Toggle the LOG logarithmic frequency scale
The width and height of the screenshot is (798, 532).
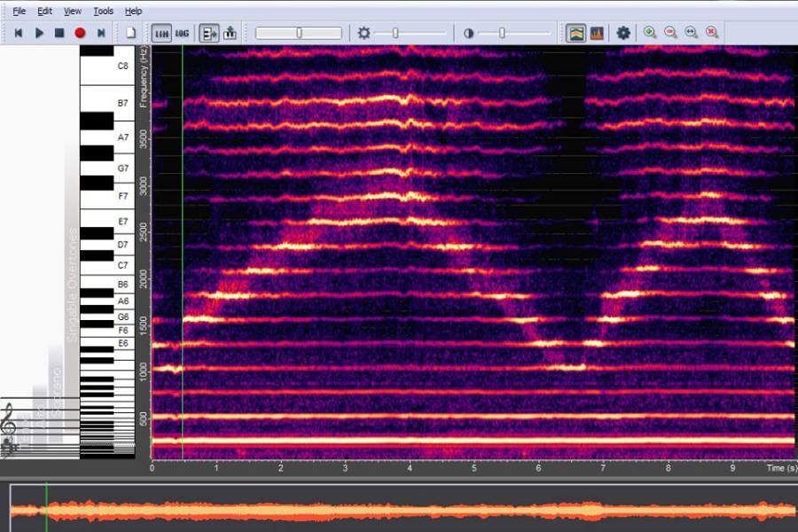[182, 33]
